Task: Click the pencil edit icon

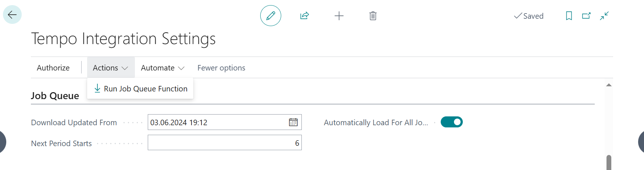Action: [271, 16]
